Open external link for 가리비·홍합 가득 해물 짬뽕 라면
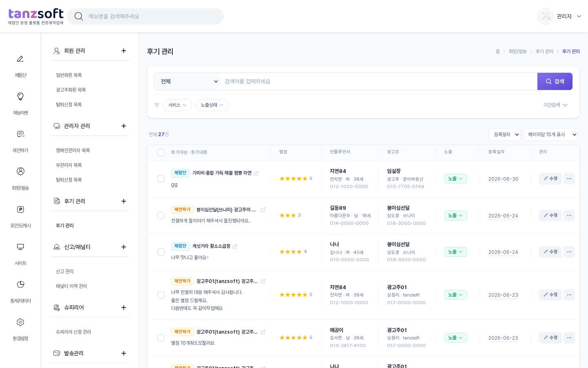588x368 pixels. (256, 173)
